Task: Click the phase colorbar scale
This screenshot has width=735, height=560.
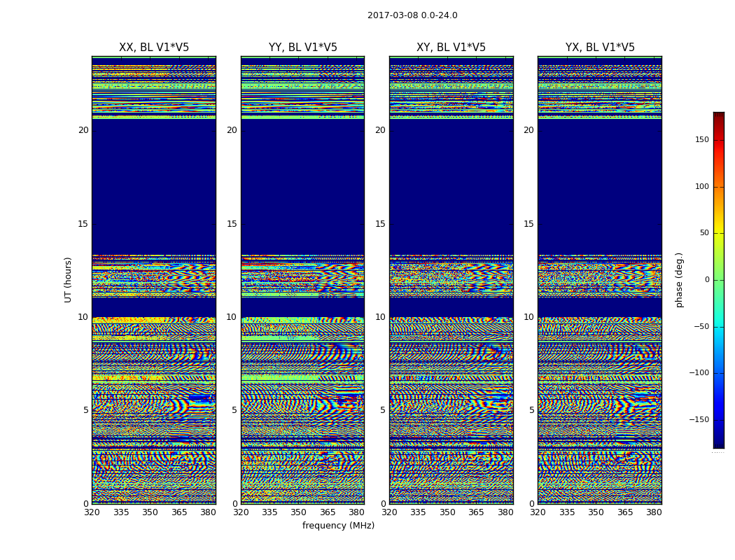Action: point(719,280)
